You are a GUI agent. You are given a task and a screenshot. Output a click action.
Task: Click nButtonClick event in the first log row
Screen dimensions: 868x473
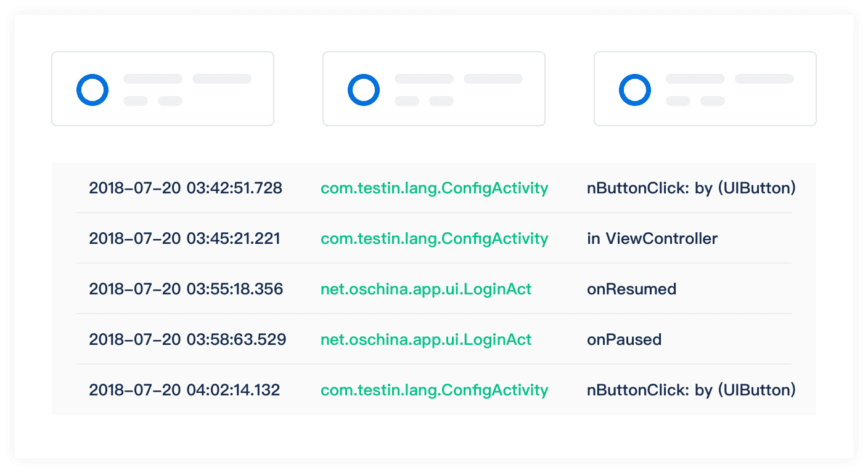[690, 188]
